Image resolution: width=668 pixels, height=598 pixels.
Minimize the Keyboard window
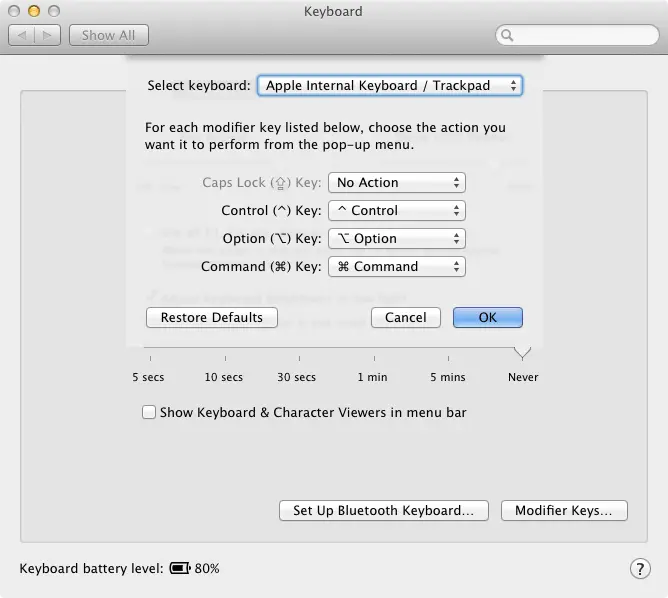point(33,11)
